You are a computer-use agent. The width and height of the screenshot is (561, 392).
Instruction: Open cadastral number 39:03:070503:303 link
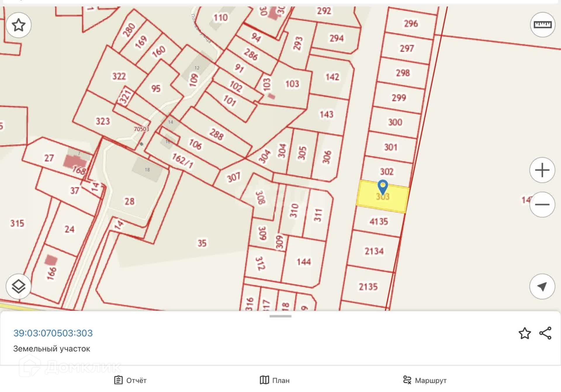tap(53, 333)
